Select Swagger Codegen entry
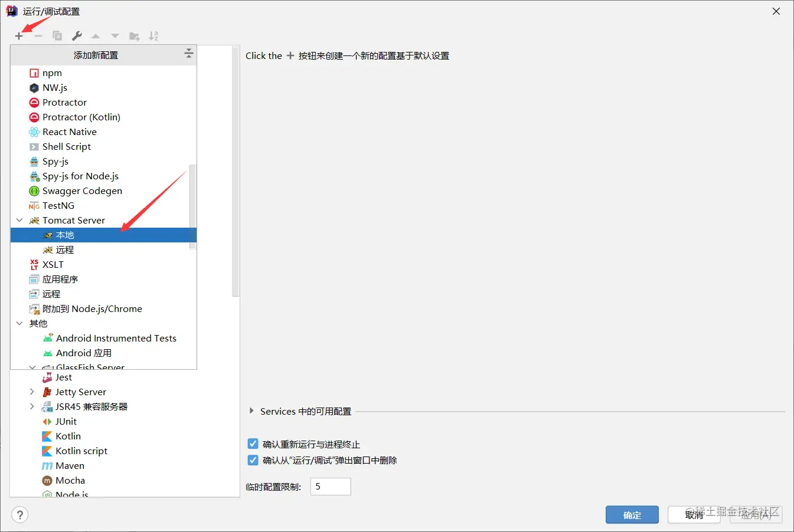Screen dimensions: 794x532 point(103,191)
